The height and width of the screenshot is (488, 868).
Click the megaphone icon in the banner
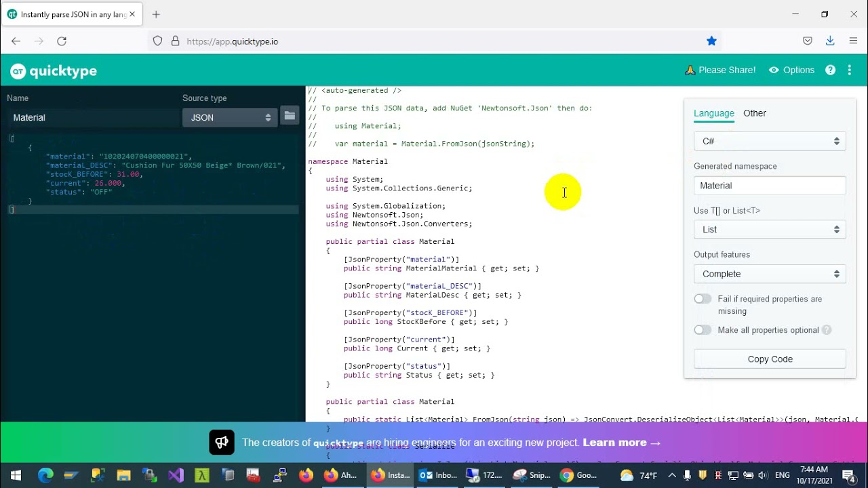(x=222, y=443)
